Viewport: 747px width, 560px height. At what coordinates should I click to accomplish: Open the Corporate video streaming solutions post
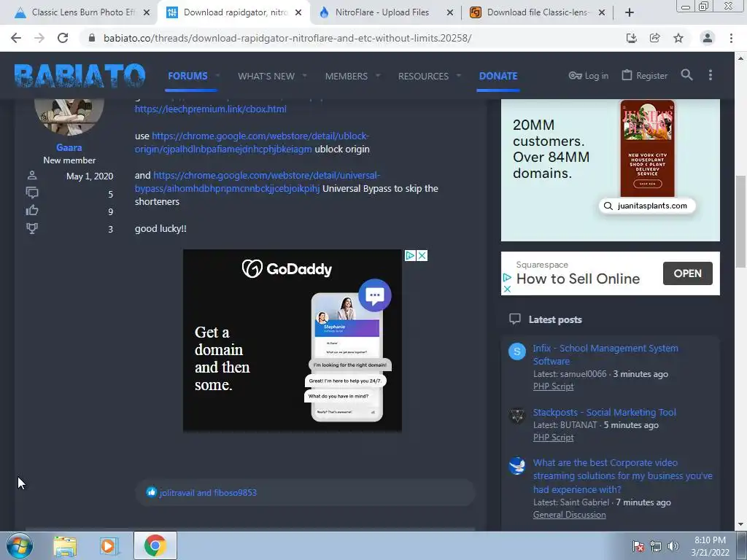coord(623,475)
